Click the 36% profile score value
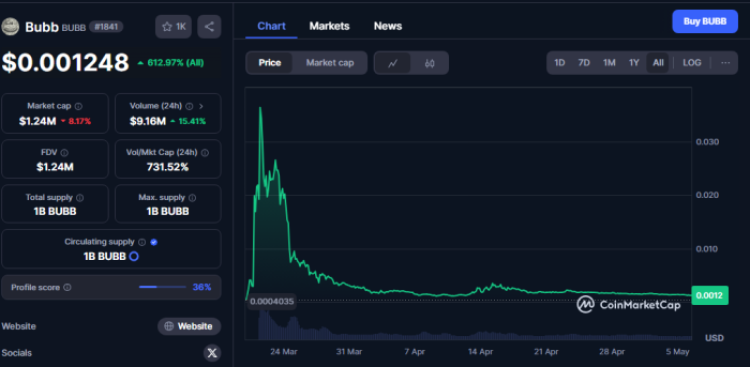750x367 pixels. pos(202,288)
